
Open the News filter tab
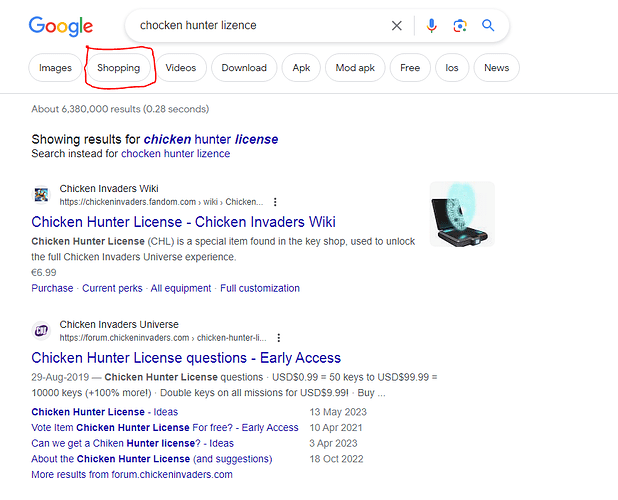coord(496,68)
